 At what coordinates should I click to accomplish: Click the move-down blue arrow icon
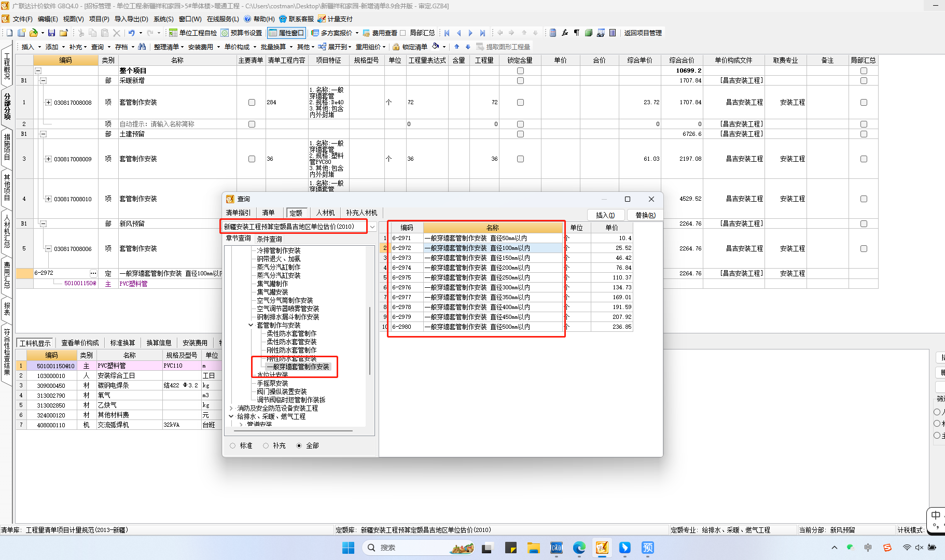pos(468,47)
